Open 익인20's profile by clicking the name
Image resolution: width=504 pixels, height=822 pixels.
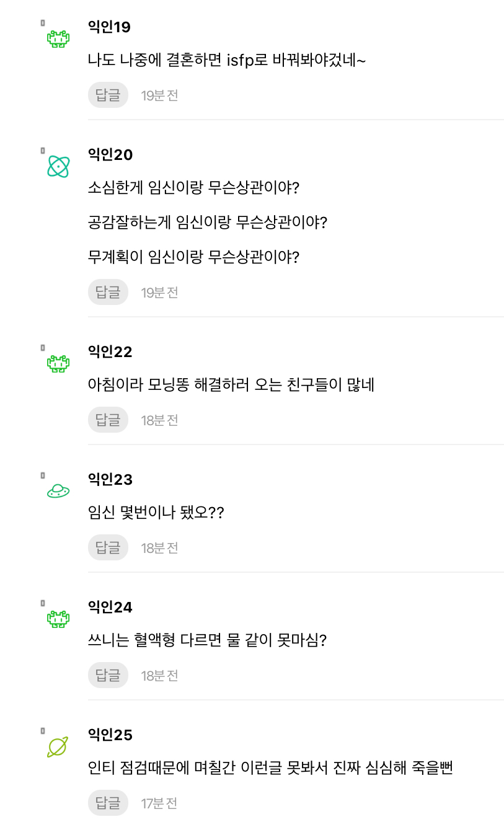pos(109,155)
